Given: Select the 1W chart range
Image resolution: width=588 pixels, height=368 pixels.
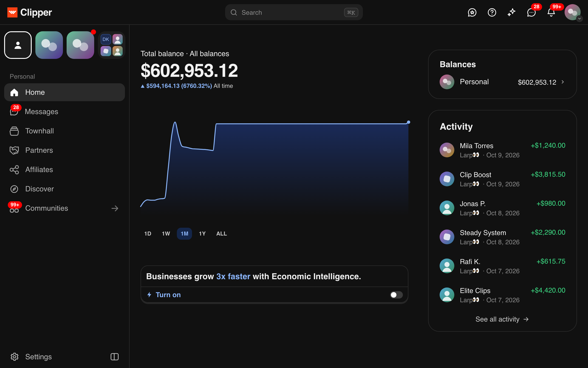Looking at the screenshot, I should coord(166,234).
